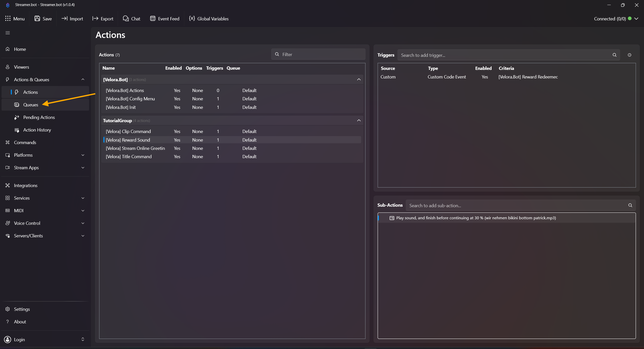Open the Chat window
Screen dimensions: 644x349
click(x=132, y=19)
